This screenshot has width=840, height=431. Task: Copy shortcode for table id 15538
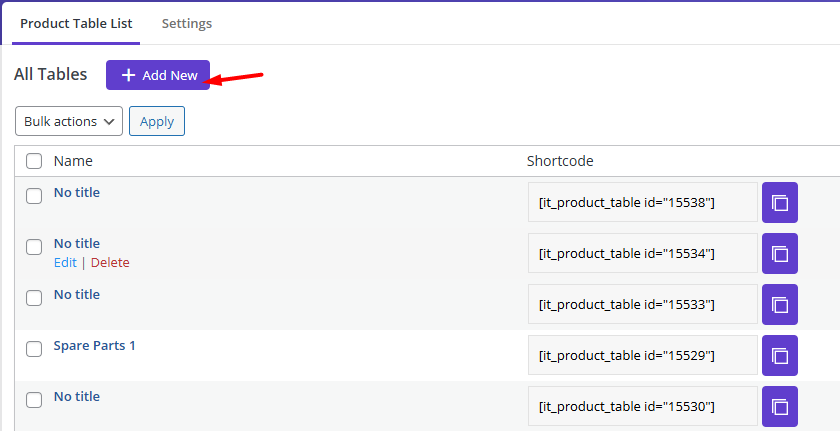click(779, 202)
